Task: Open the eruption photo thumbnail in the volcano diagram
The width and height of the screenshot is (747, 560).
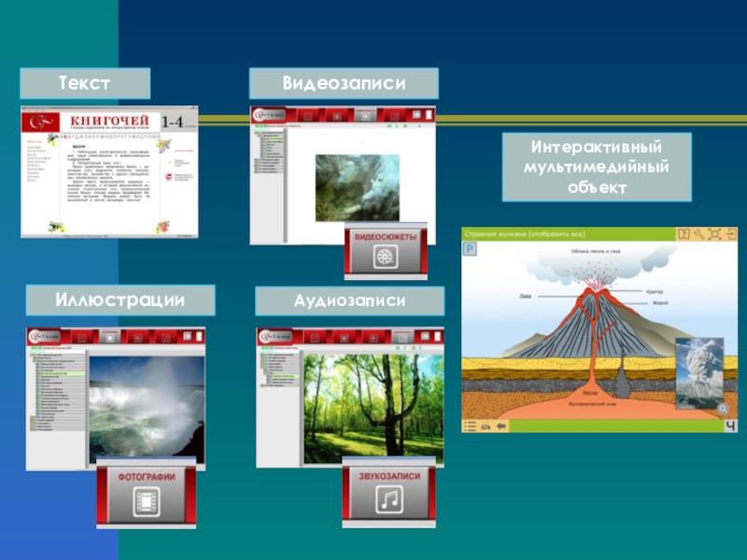Action: (698, 371)
